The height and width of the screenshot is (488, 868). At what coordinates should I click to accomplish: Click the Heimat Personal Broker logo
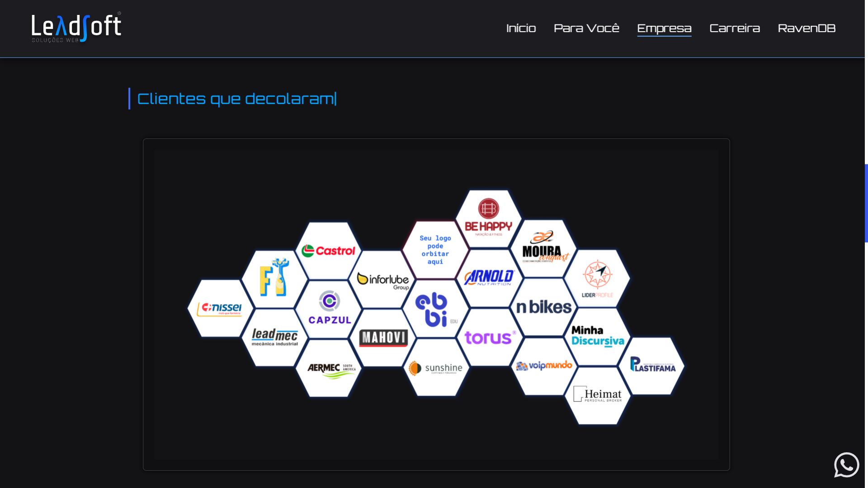597,394
